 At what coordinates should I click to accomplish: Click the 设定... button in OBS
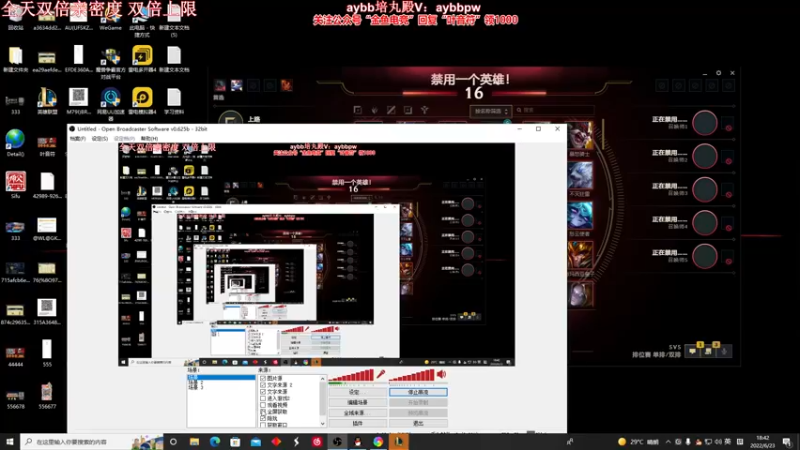(357, 392)
